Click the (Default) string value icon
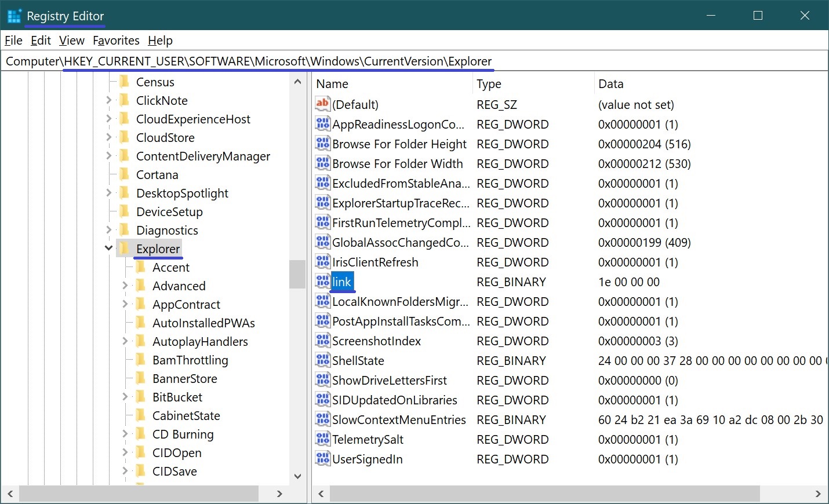This screenshot has width=829, height=504. (322, 104)
